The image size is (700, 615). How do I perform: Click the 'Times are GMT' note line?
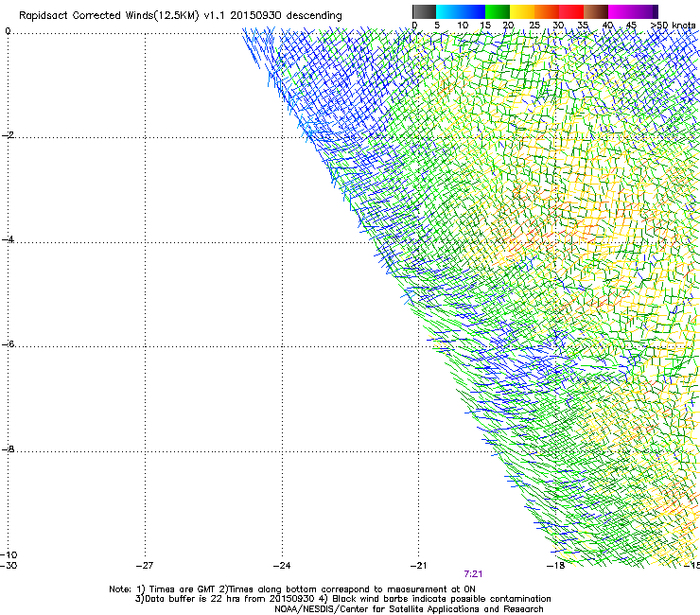point(292,589)
